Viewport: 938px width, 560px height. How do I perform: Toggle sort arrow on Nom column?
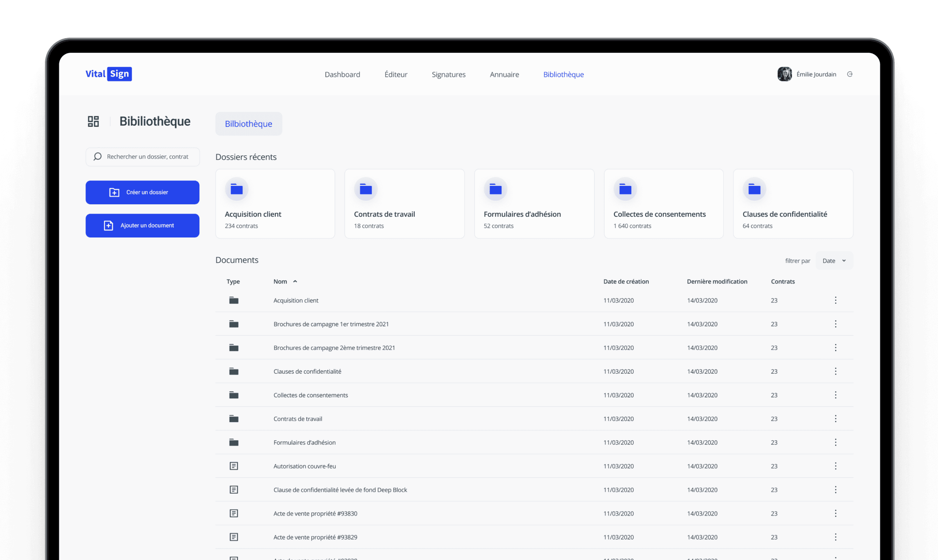click(295, 282)
